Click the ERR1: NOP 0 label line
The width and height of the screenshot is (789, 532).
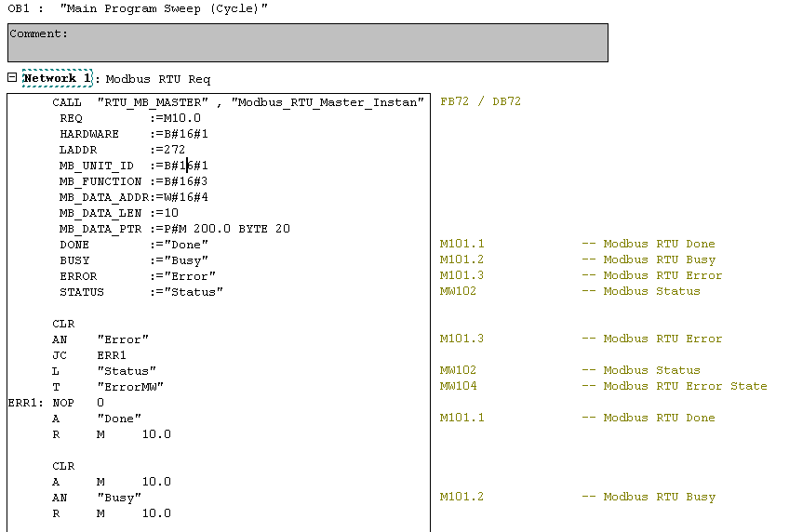click(56, 402)
